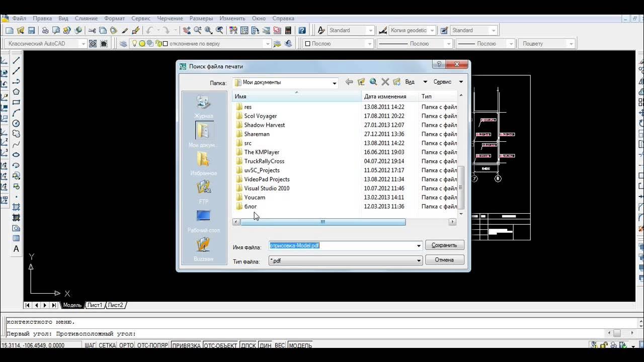Toggle ШАГ (snap) mode in status bar
644x362 pixels.
click(x=90, y=345)
